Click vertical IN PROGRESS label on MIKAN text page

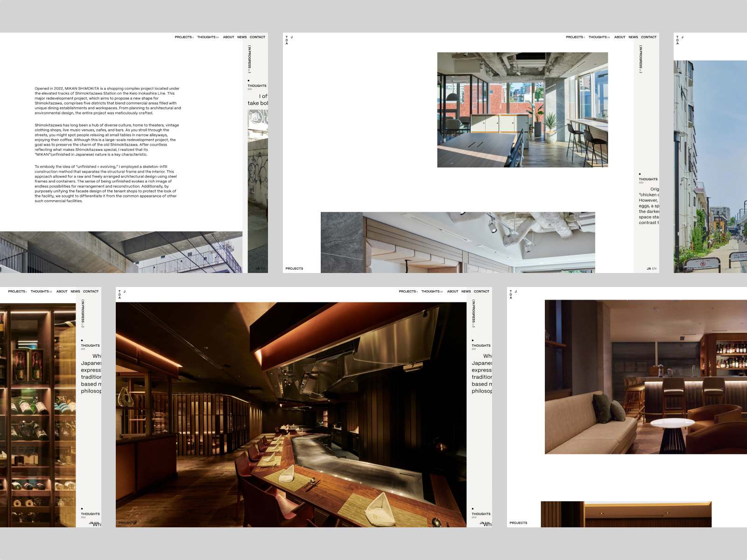(249, 59)
